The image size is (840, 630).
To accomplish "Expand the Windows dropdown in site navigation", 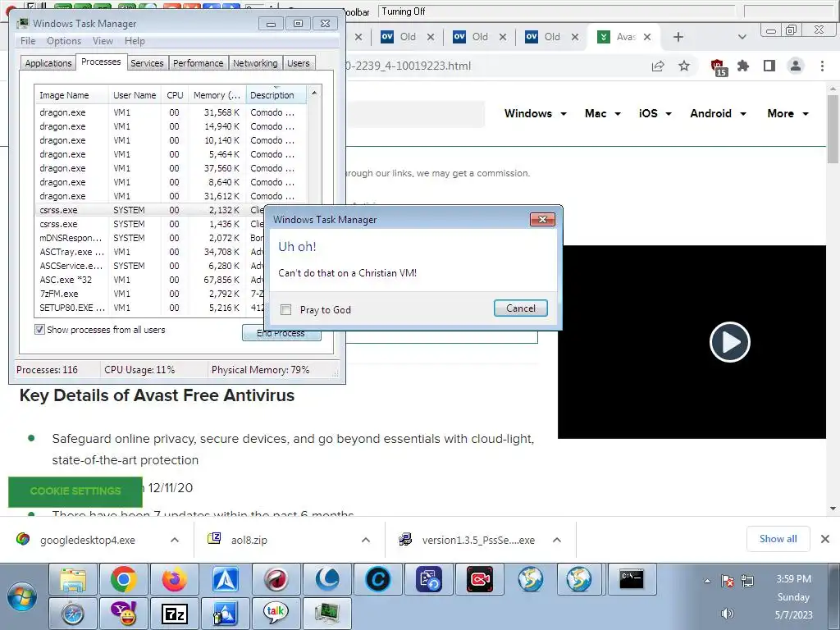I will tap(535, 113).
